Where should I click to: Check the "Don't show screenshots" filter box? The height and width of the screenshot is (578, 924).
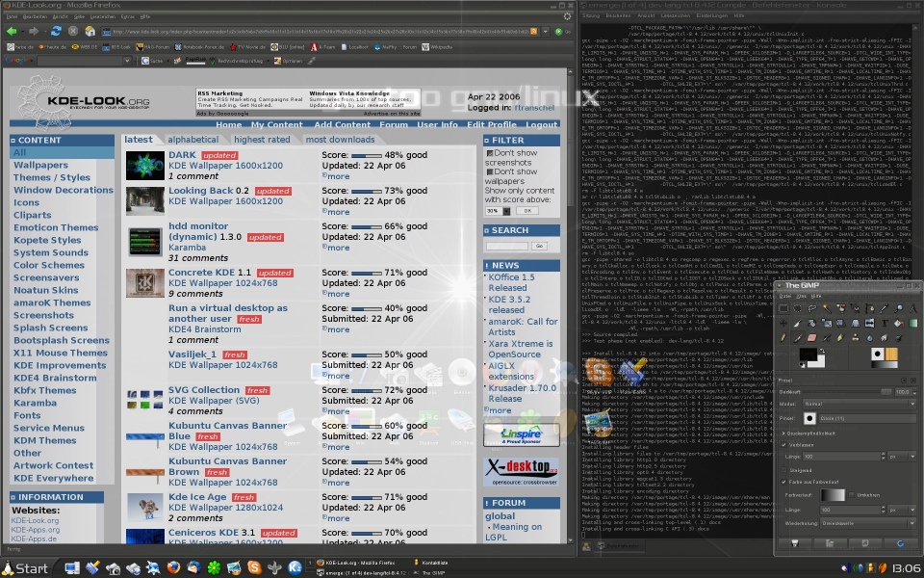tap(489, 153)
